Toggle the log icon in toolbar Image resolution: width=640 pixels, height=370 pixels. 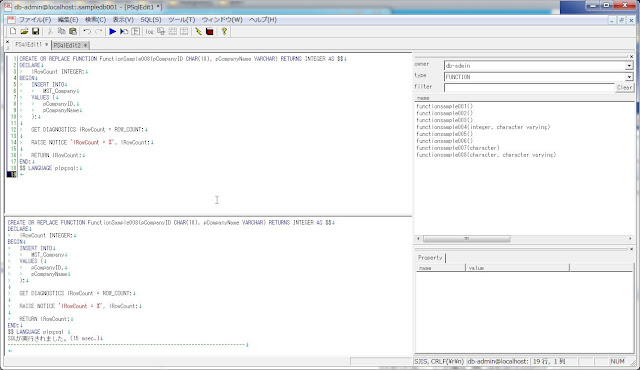149,31
